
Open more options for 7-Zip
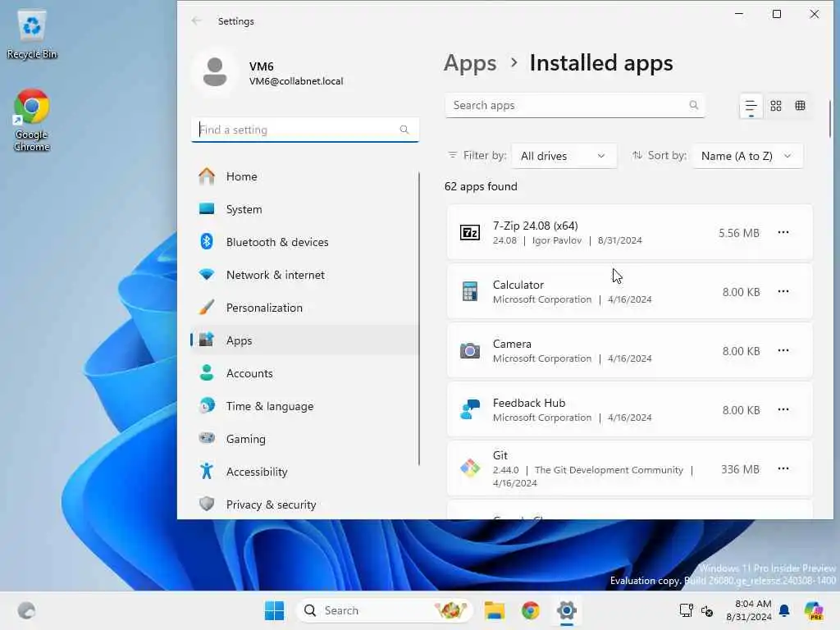(x=783, y=232)
